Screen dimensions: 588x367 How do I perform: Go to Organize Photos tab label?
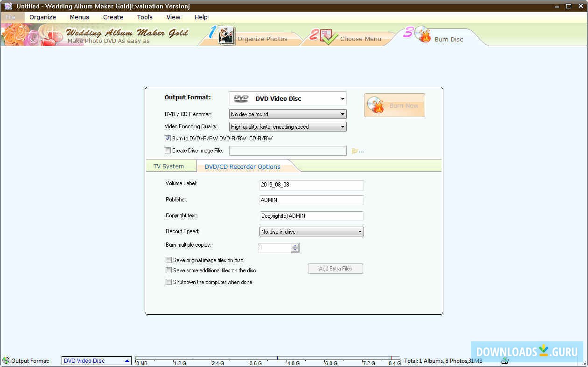click(262, 39)
